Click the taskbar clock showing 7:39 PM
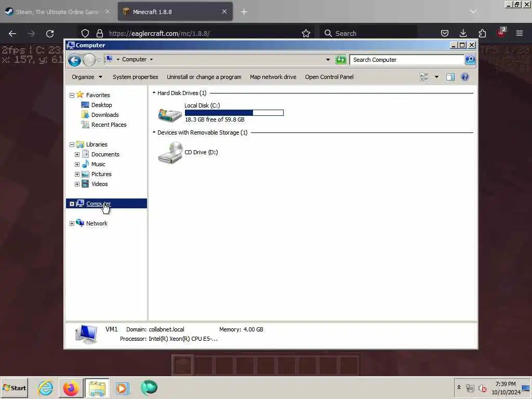Screen dimensions: 532x399 click(x=506, y=388)
